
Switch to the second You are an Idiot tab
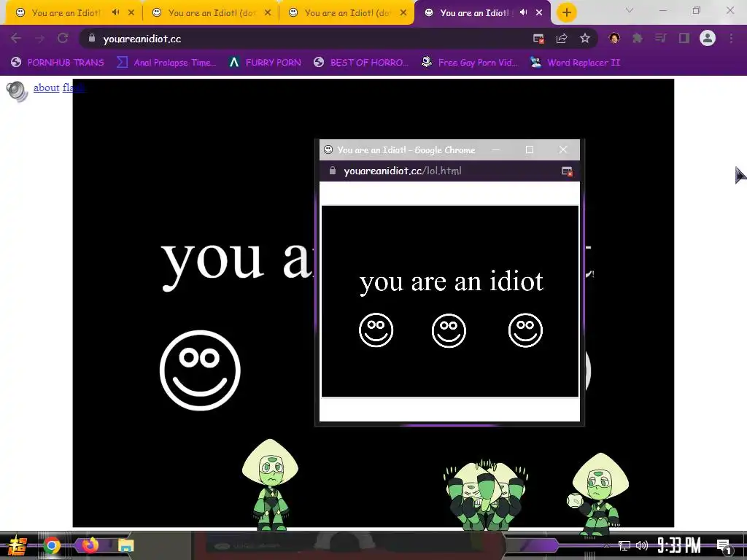click(212, 13)
